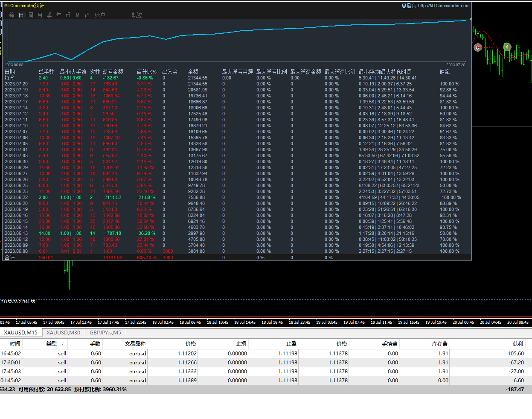The width and height of the screenshot is (532, 419).
Task: Toggle the 日 daily statistics view
Action: 21,15
